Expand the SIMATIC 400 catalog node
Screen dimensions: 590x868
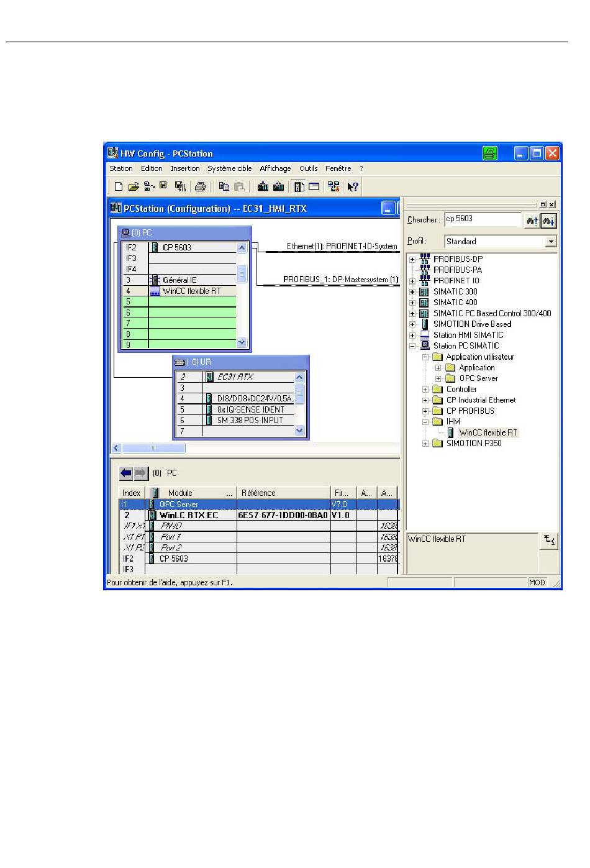[x=412, y=303]
